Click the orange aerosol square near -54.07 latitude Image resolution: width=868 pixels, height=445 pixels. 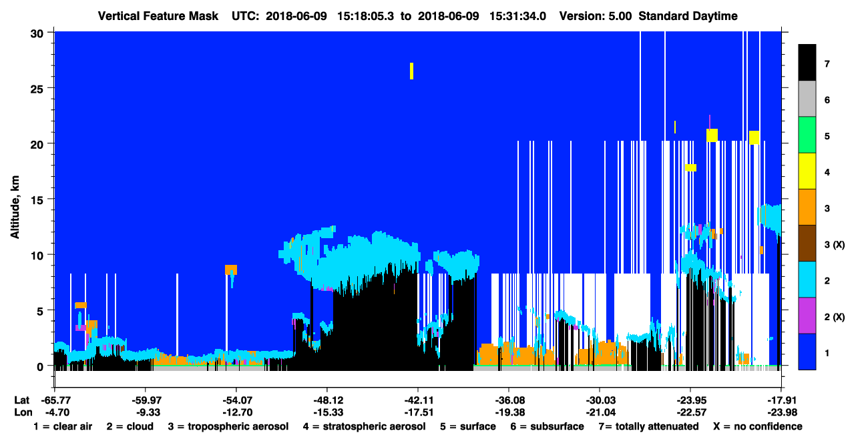point(231,270)
